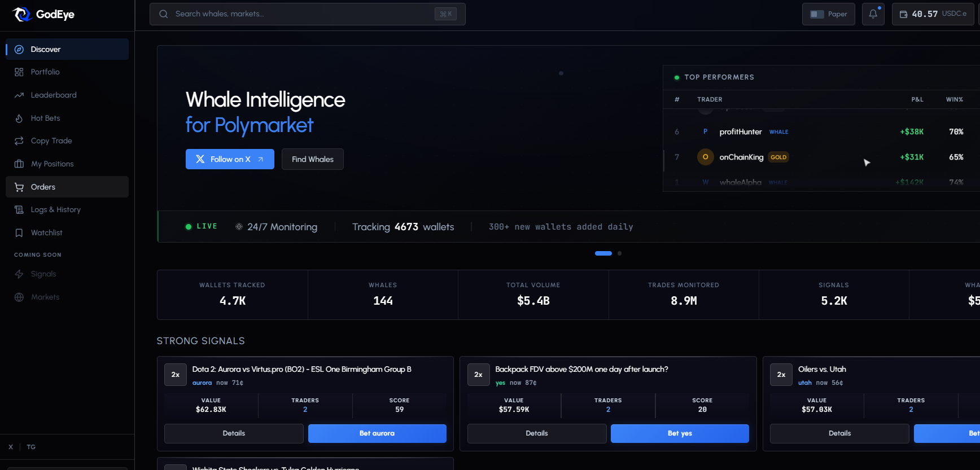Open Details for Dota 2 Aurora signal

coord(234,433)
